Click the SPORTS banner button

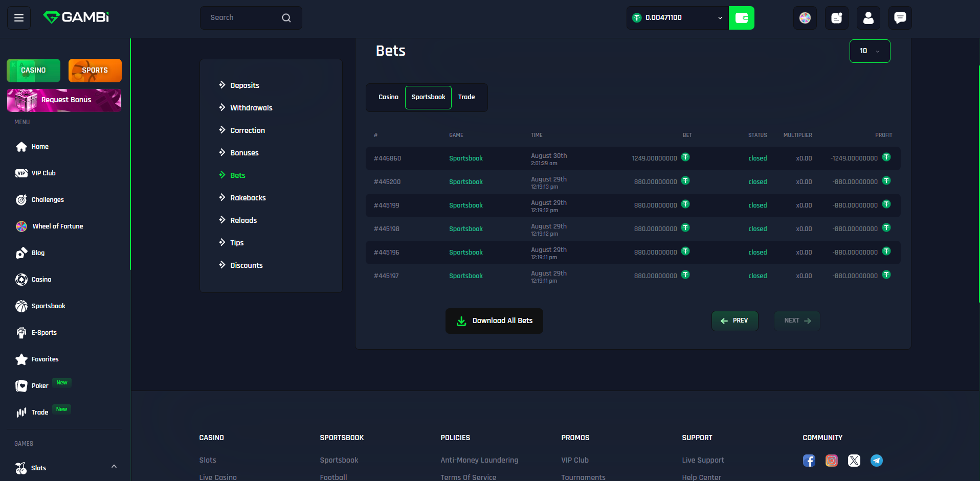click(x=95, y=71)
